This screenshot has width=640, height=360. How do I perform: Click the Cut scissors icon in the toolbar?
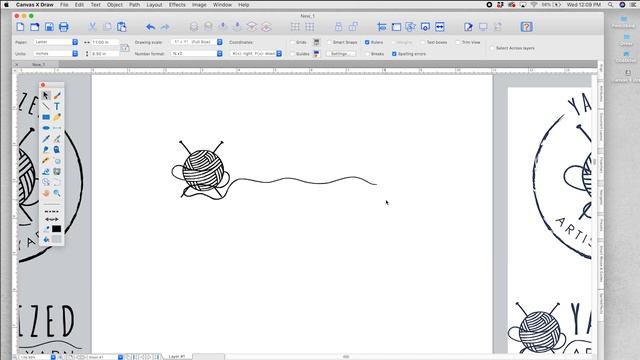pyautogui.click(x=93, y=27)
